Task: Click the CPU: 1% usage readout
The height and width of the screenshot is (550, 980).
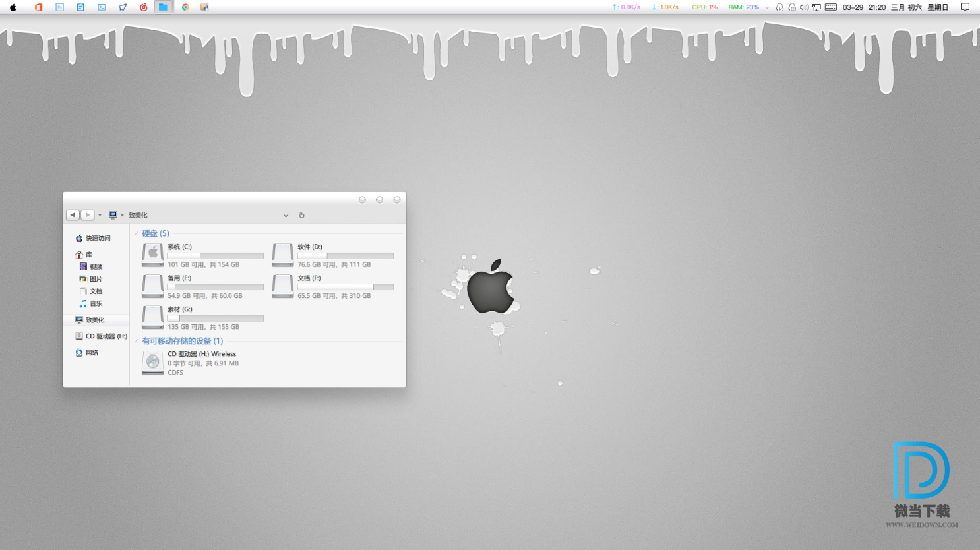Action: click(x=704, y=7)
